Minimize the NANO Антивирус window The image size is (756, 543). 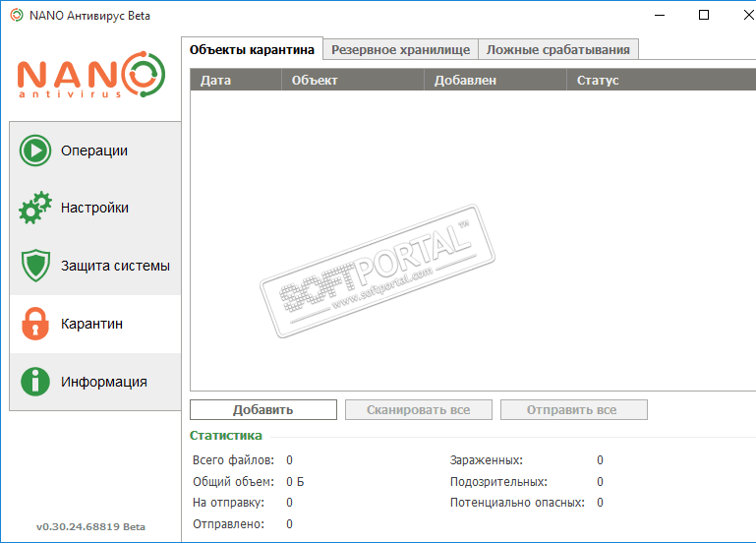point(660,16)
